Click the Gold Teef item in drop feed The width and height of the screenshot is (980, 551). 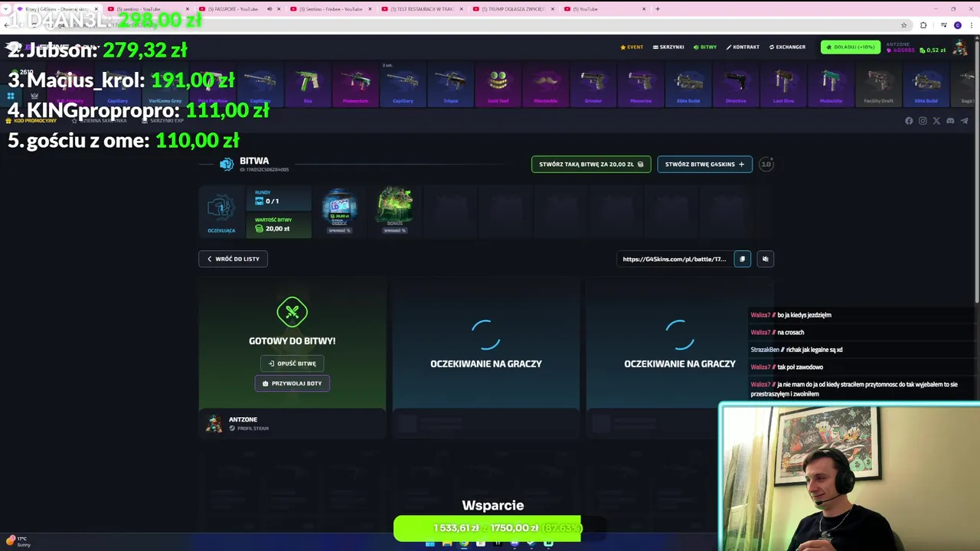[498, 86]
